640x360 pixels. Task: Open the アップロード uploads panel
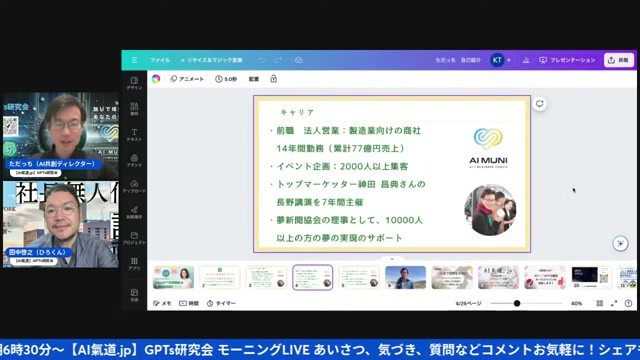[134, 187]
